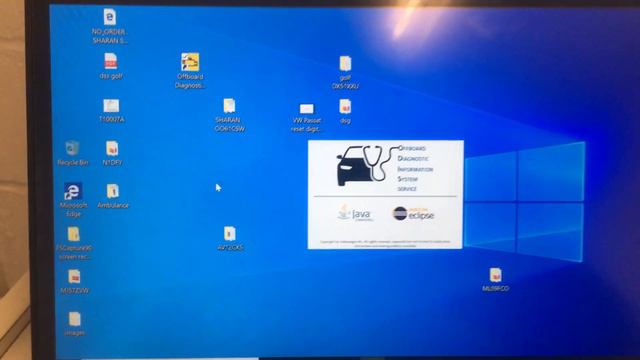This screenshot has height=360, width=640.
Task: Open the images folder icon
Action: [x=74, y=319]
